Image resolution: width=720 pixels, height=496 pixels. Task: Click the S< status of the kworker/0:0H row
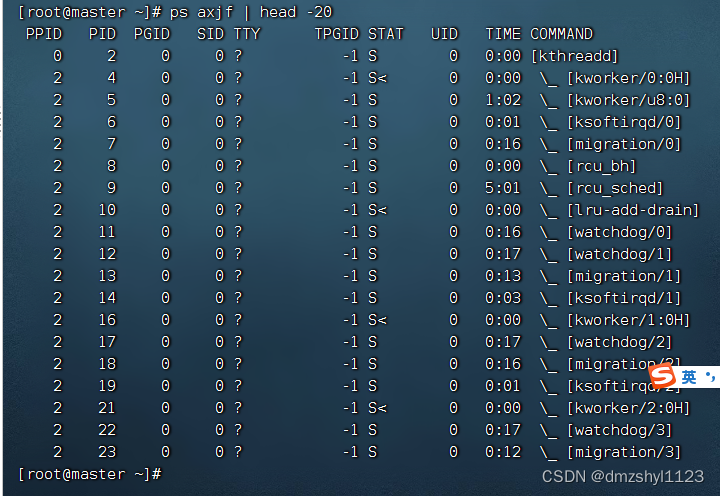(377, 78)
